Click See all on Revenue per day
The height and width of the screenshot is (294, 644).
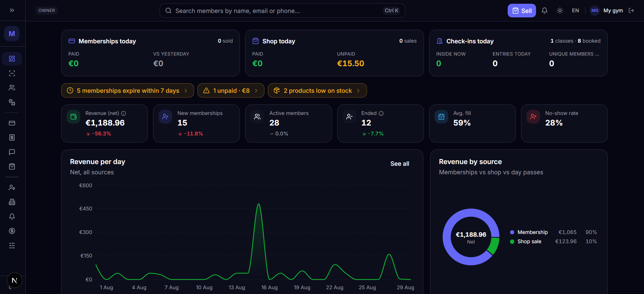click(400, 164)
